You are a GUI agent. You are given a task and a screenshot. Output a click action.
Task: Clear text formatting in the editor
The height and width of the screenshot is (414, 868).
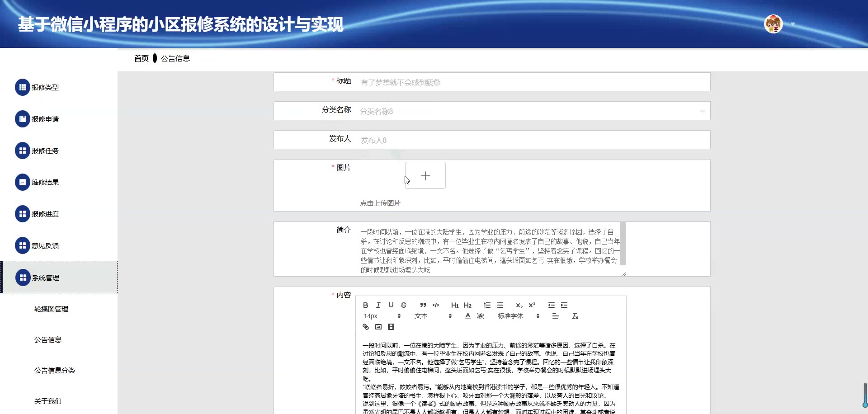pyautogui.click(x=575, y=316)
